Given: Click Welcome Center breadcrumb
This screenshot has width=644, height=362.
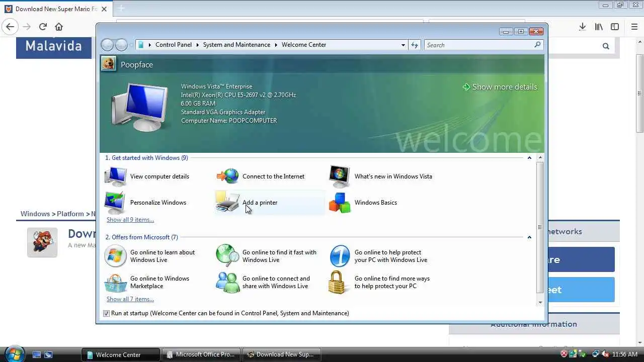Looking at the screenshot, I should [x=304, y=45].
